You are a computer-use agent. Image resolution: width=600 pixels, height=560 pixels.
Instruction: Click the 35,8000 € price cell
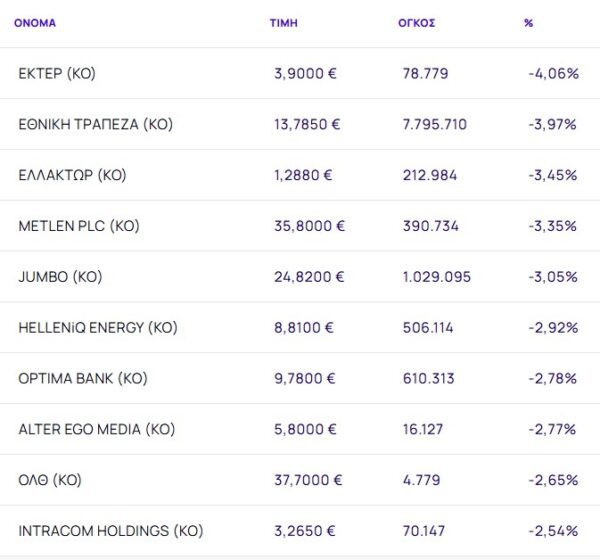coord(309,226)
